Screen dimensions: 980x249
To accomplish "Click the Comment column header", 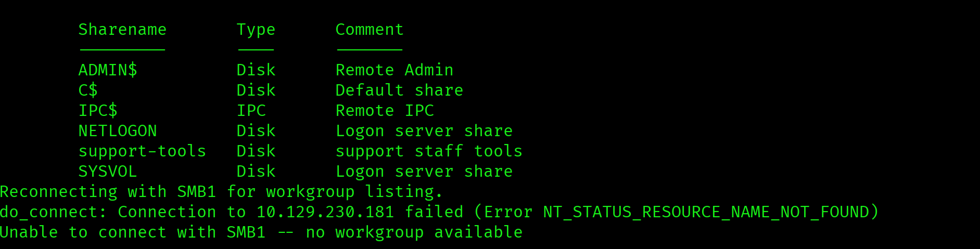I will click(x=370, y=30).
